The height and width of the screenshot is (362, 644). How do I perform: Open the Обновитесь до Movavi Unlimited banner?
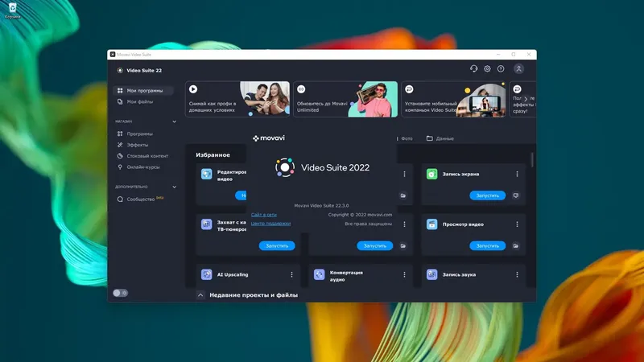pyautogui.click(x=345, y=99)
